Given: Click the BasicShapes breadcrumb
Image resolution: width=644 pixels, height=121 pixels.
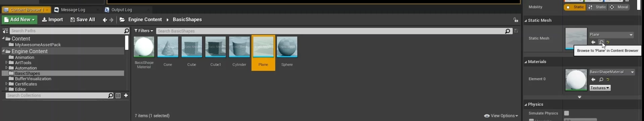Looking at the screenshot, I should click(x=187, y=20).
